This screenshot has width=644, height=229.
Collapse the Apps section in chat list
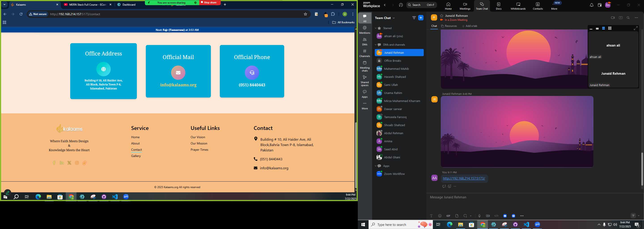[x=375, y=166]
